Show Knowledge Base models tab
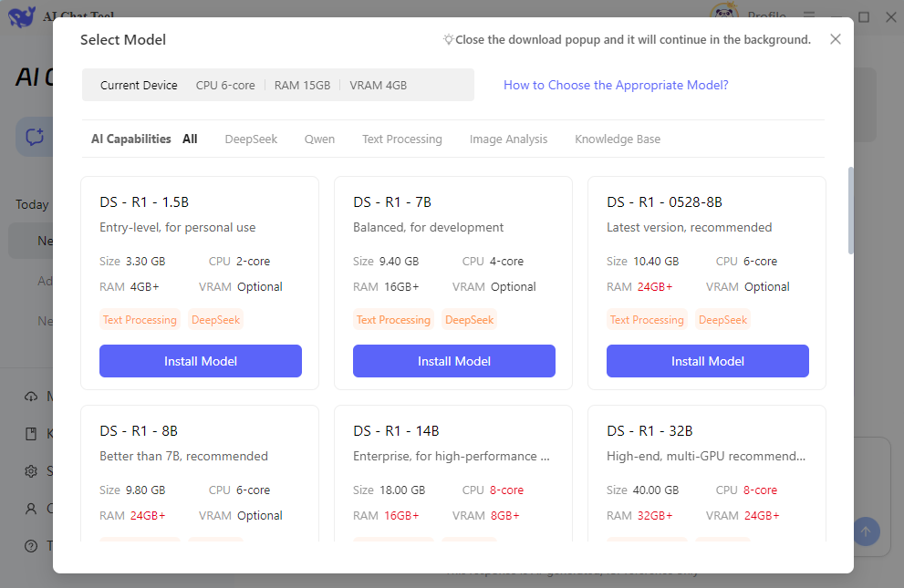 point(617,139)
